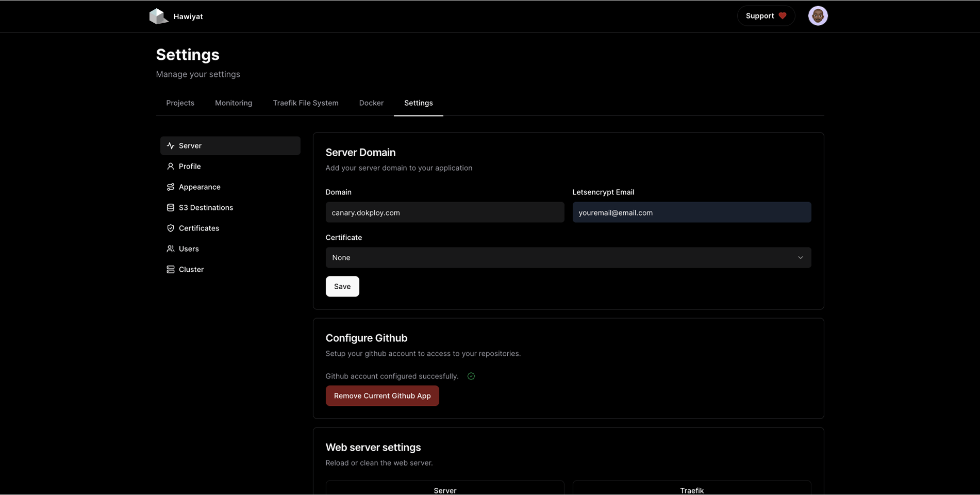Viewport: 980px width, 495px height.
Task: Click 'Add your server domain to your application'
Action: [399, 168]
